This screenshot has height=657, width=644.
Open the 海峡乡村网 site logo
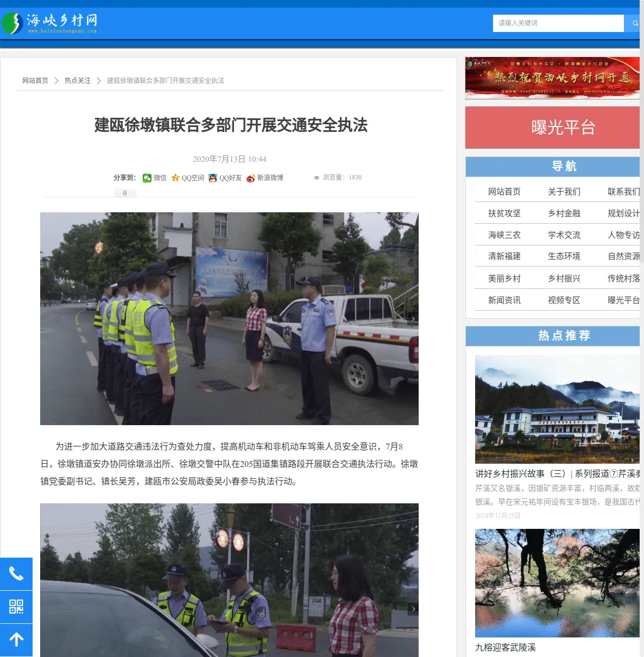point(50,23)
